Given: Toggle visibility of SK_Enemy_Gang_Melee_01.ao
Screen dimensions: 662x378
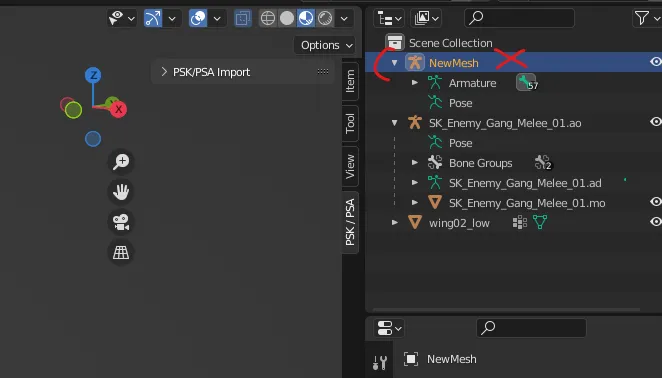Looking at the screenshot, I should (655, 122).
